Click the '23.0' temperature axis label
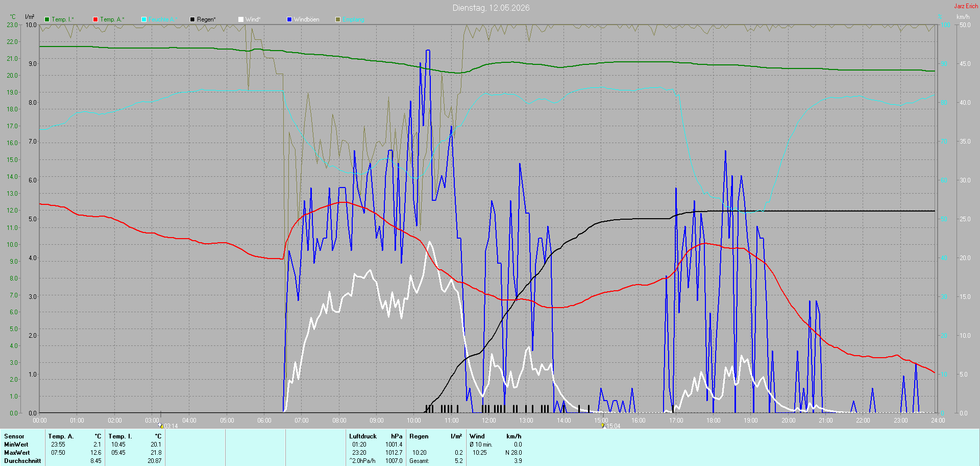 [12, 25]
